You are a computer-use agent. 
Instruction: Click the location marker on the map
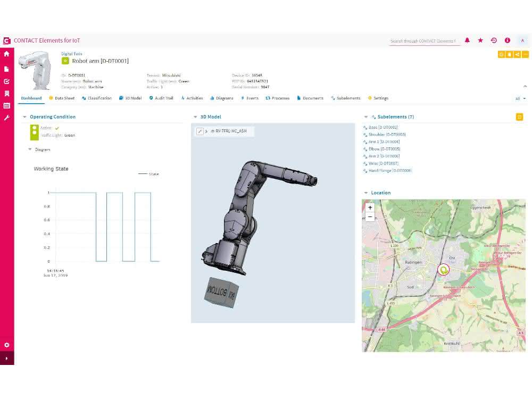(444, 270)
